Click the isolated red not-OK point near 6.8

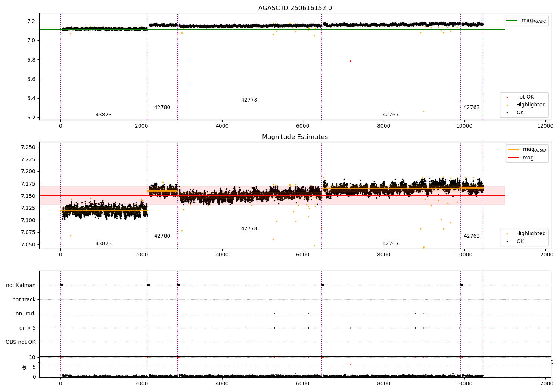point(351,61)
